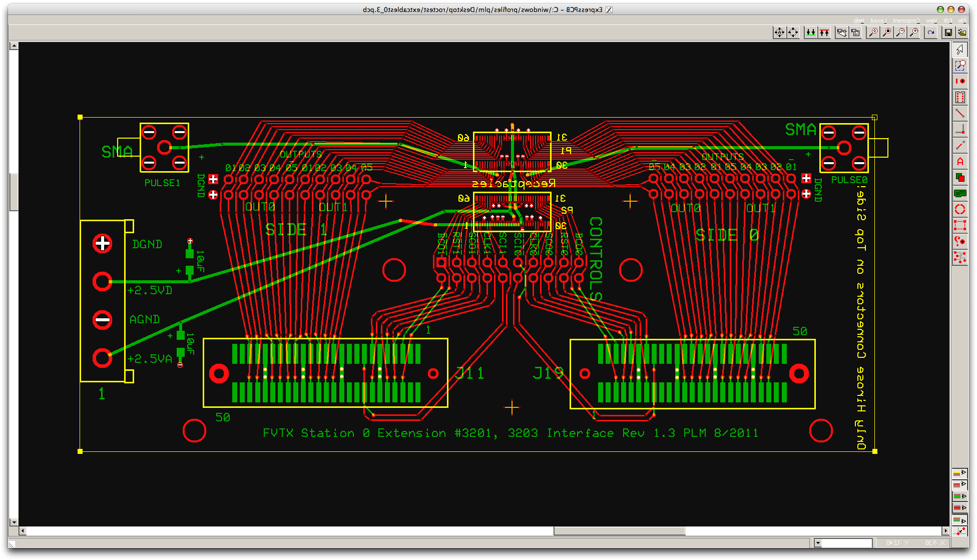This screenshot has height=560, width=977.
Task: Select the red rectangle outline tool
Action: tap(960, 225)
